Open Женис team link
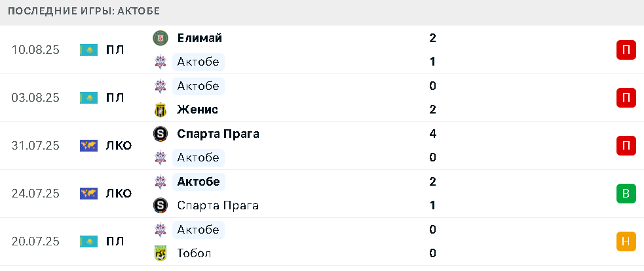 (198, 110)
